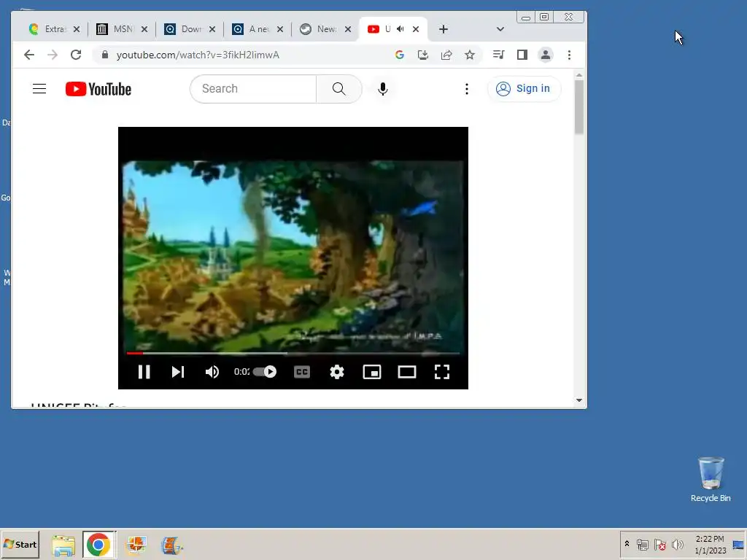This screenshot has width=747, height=560.
Task: Search with your voice microphone
Action: (382, 89)
